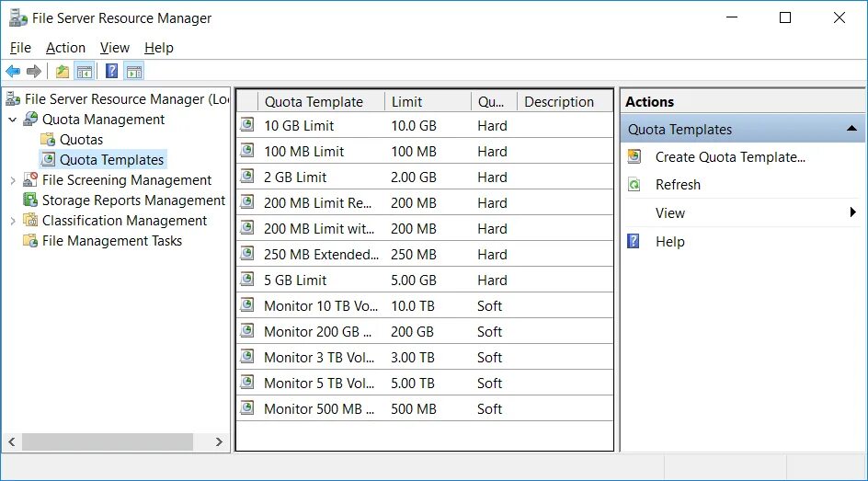868x481 pixels.
Task: Expand the File Screening Management node
Action: pyautogui.click(x=13, y=180)
